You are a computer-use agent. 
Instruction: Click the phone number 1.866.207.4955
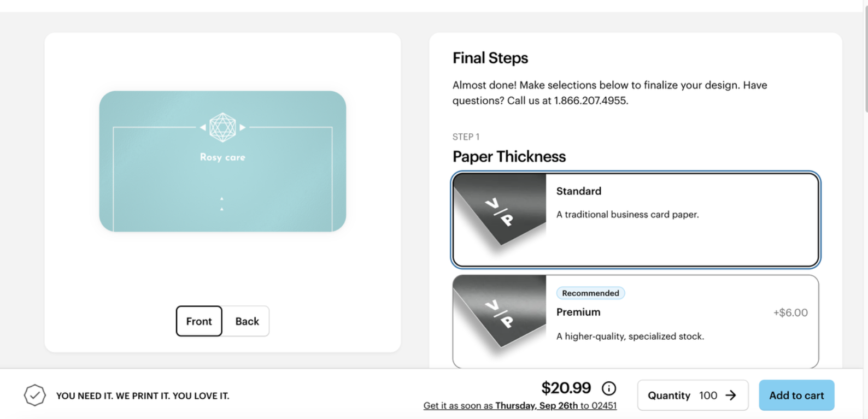[x=590, y=101]
